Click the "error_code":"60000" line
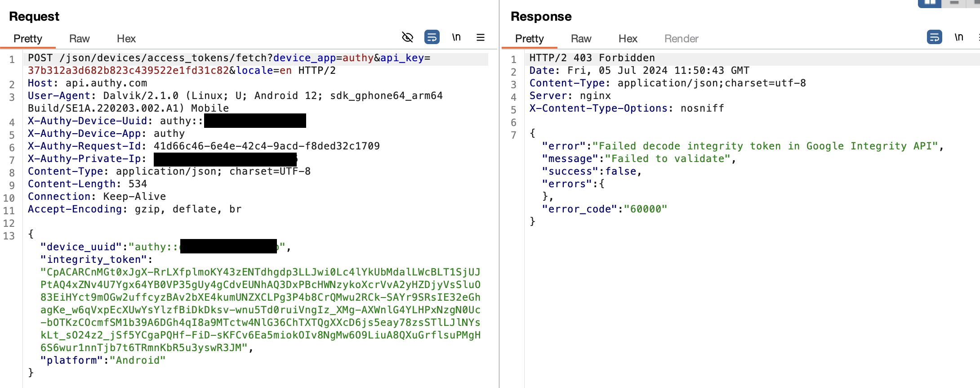 pyautogui.click(x=605, y=209)
